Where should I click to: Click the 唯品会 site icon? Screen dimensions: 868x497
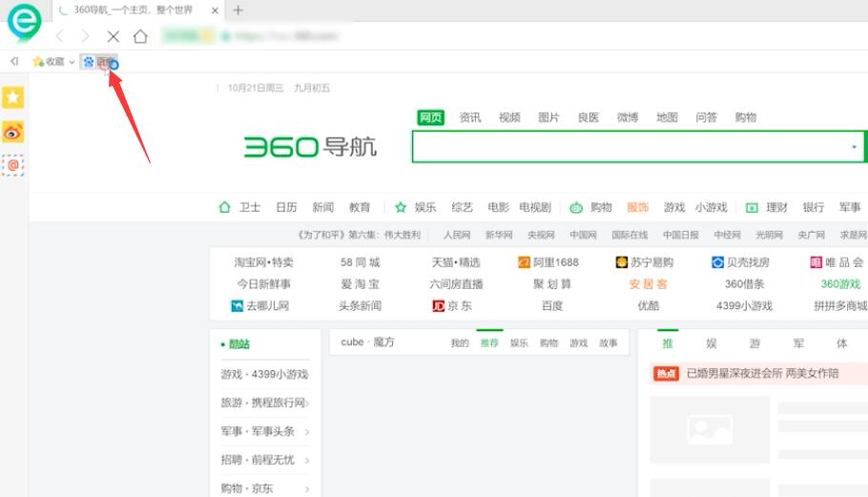tap(816, 262)
